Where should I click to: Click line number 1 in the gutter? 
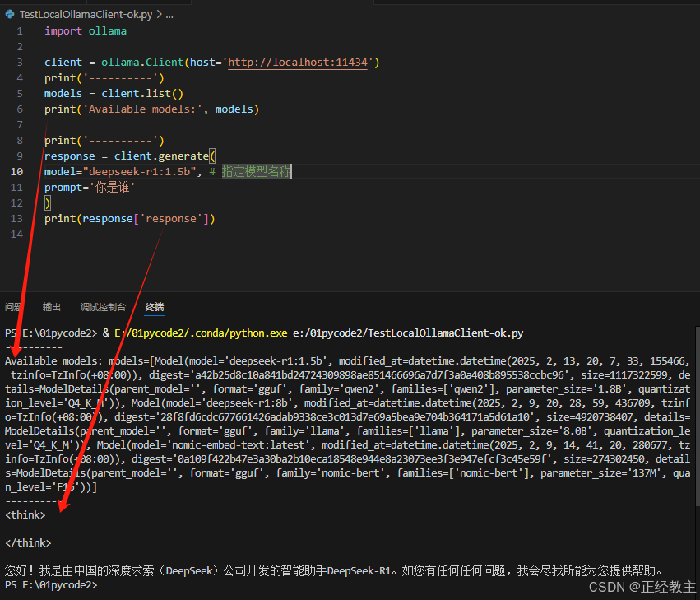tap(20, 30)
